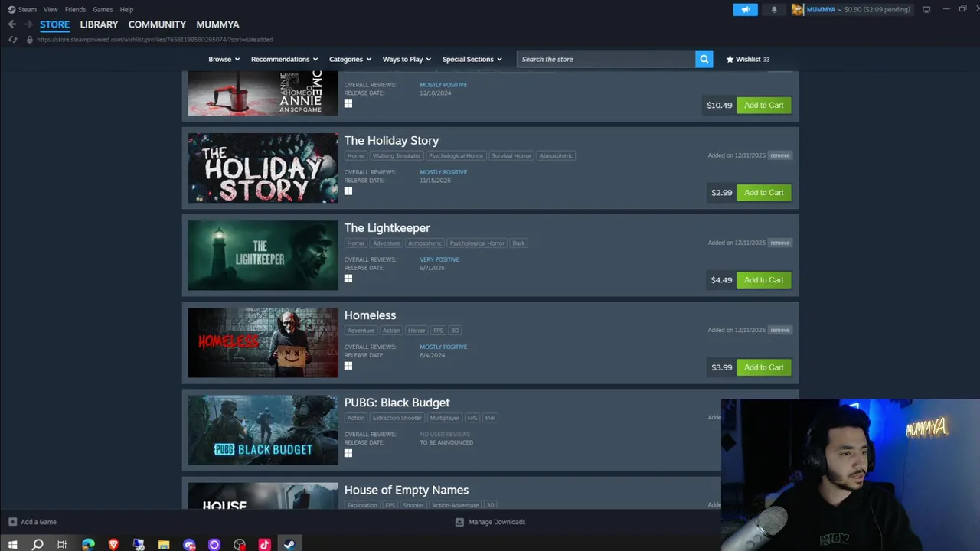Add The Holiday Story to cart
Screen dimensions: 980x551
[x=763, y=192]
